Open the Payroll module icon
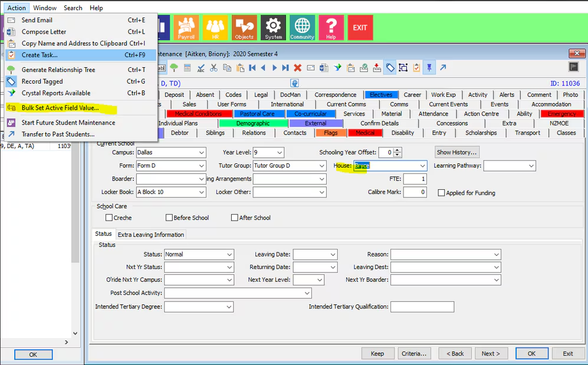Image resolution: width=588 pixels, height=365 pixels. [187, 28]
